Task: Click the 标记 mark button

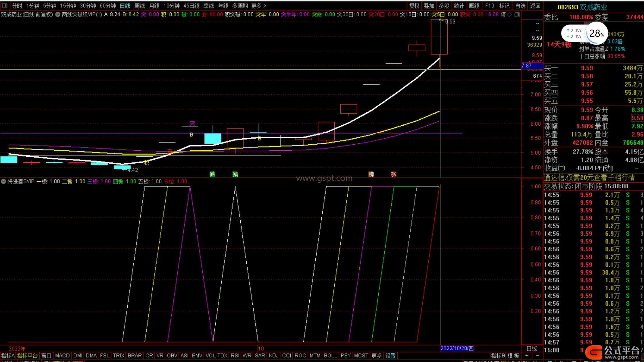Action: (504, 6)
